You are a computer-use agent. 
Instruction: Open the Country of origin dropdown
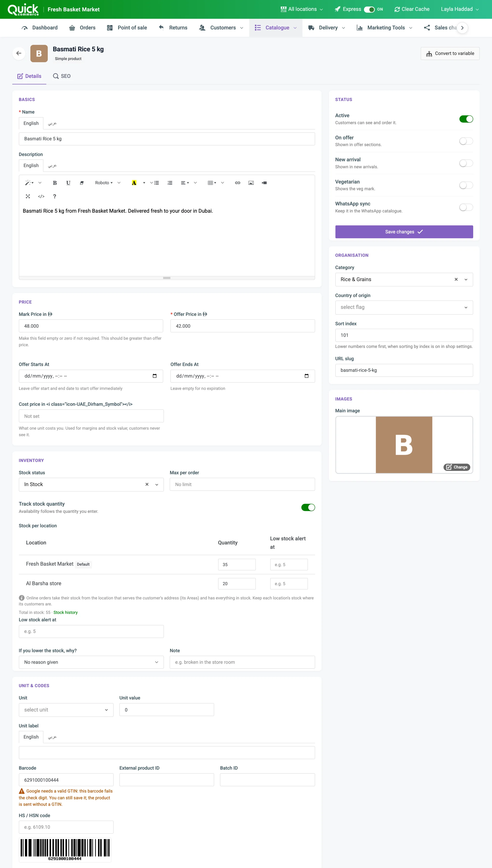(x=404, y=307)
